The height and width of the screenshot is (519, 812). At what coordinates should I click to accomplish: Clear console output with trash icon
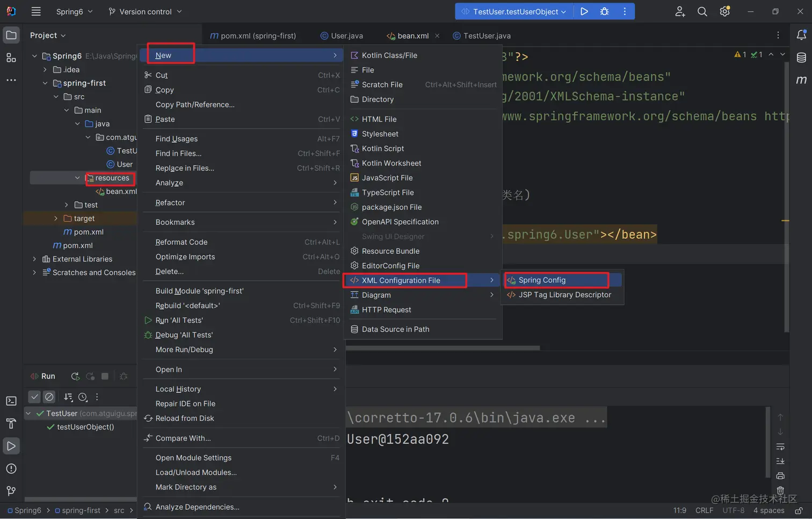(780, 491)
